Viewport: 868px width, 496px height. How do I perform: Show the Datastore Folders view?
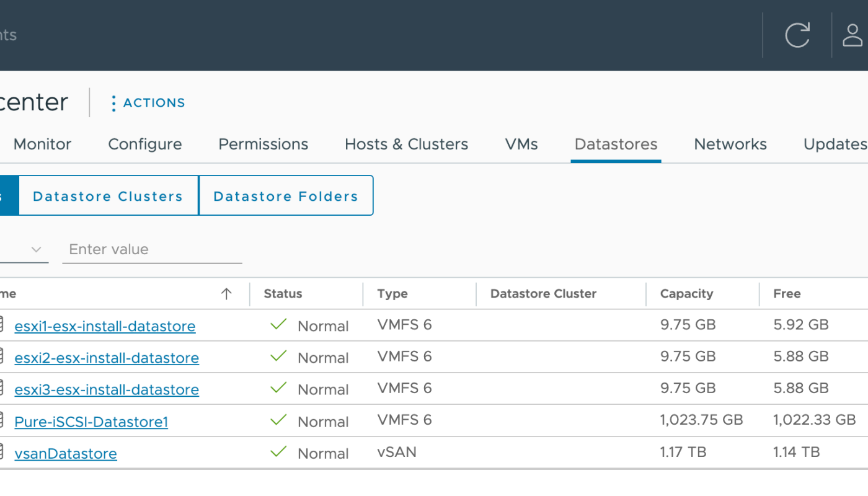tap(286, 197)
